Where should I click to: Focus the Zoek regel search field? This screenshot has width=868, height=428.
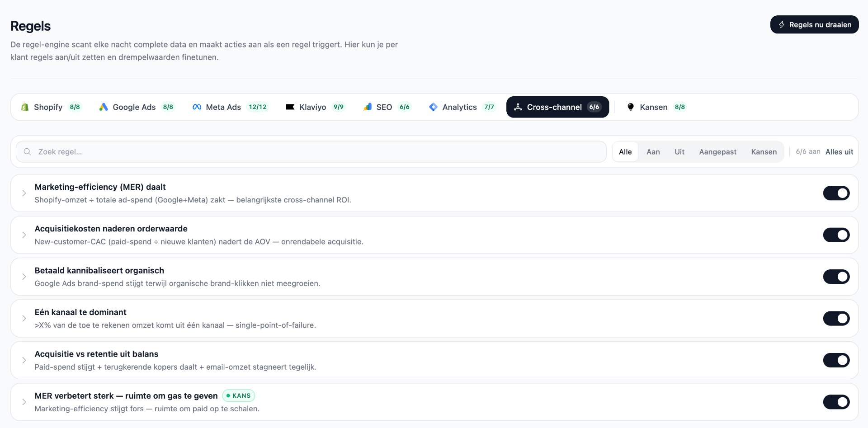pyautogui.click(x=311, y=152)
